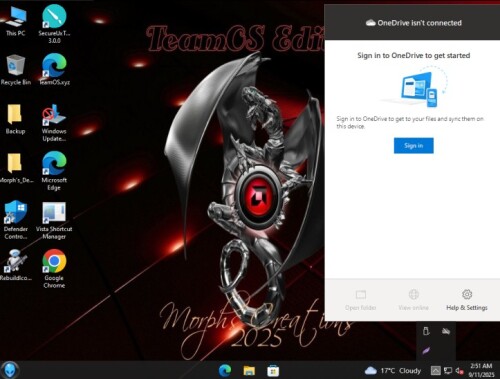Open Help & Settings in OneDrive panel
This screenshot has height=379, width=500.
pyautogui.click(x=467, y=300)
